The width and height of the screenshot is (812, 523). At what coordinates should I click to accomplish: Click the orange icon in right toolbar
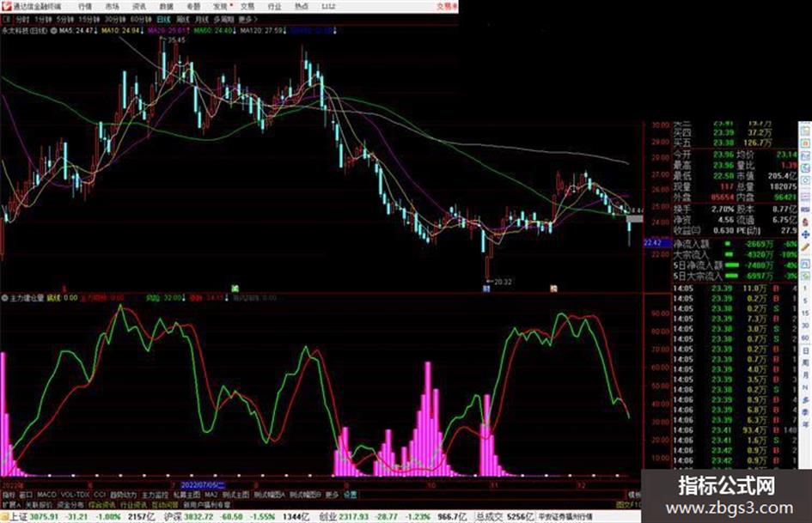click(805, 143)
